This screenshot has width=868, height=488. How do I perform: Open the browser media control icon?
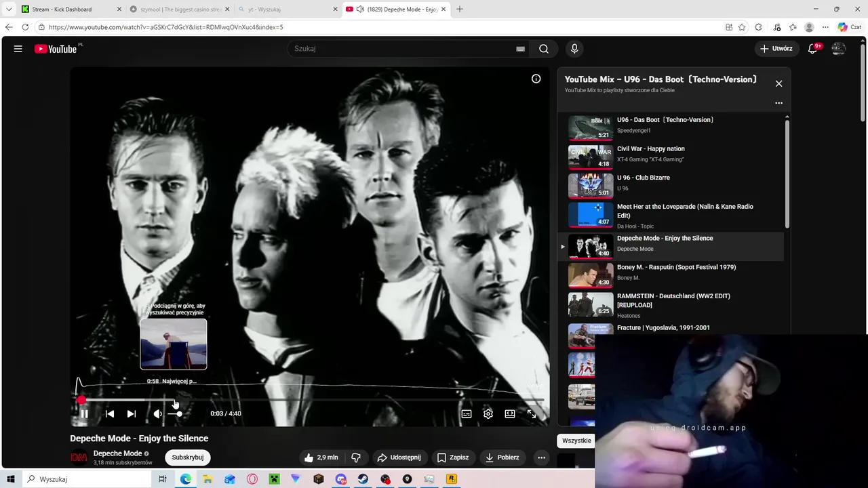776,27
